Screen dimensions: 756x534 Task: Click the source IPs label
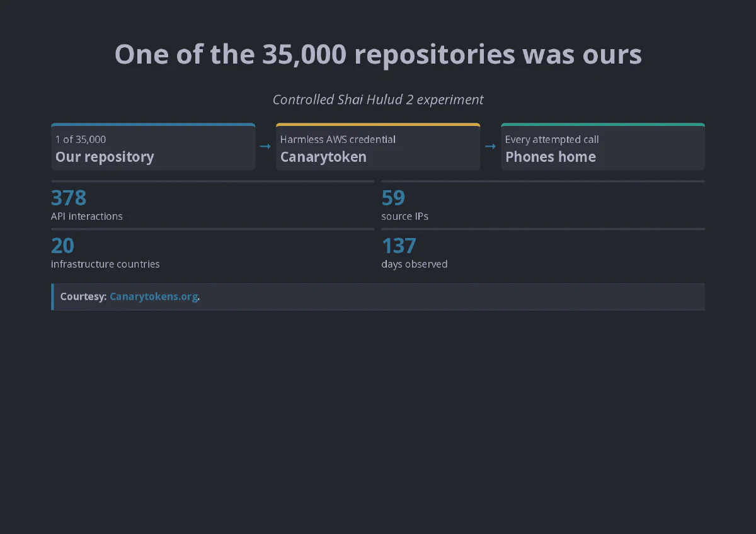[404, 216]
